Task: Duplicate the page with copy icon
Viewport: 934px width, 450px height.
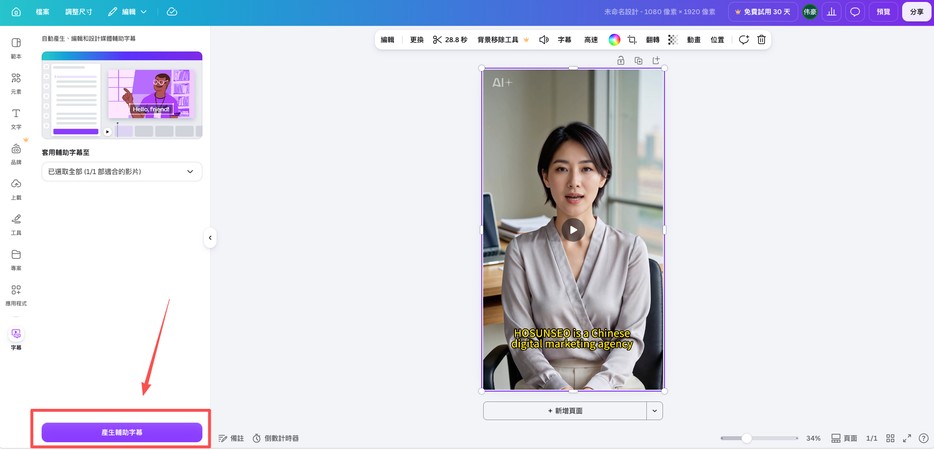Action: pyautogui.click(x=639, y=60)
